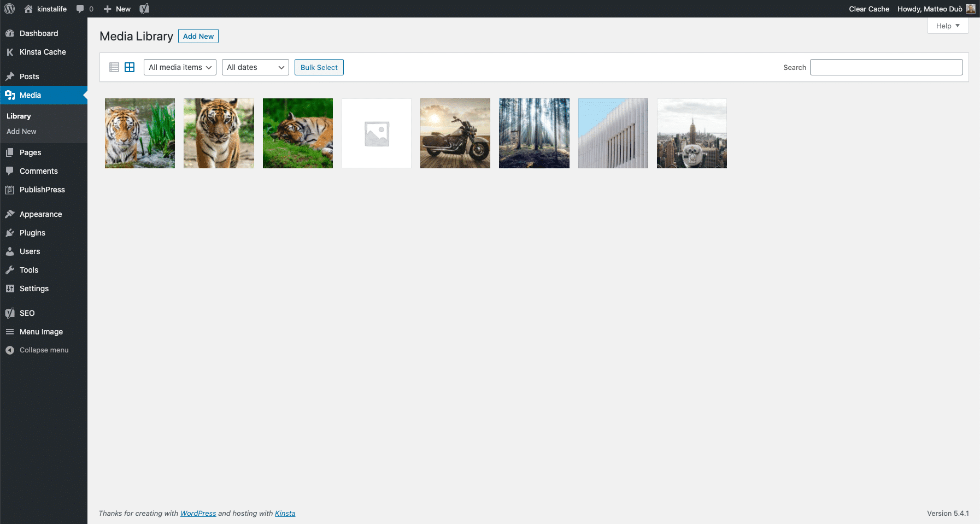Open the All media items dropdown
980x524 pixels.
coord(179,67)
